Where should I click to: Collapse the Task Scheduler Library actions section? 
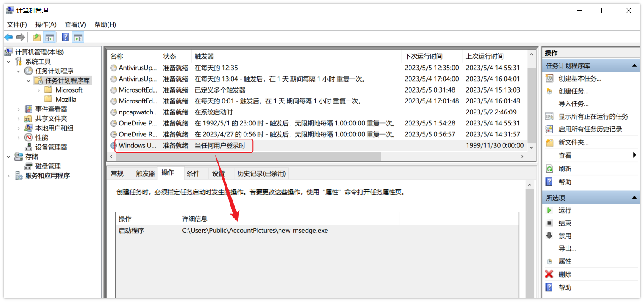click(634, 66)
